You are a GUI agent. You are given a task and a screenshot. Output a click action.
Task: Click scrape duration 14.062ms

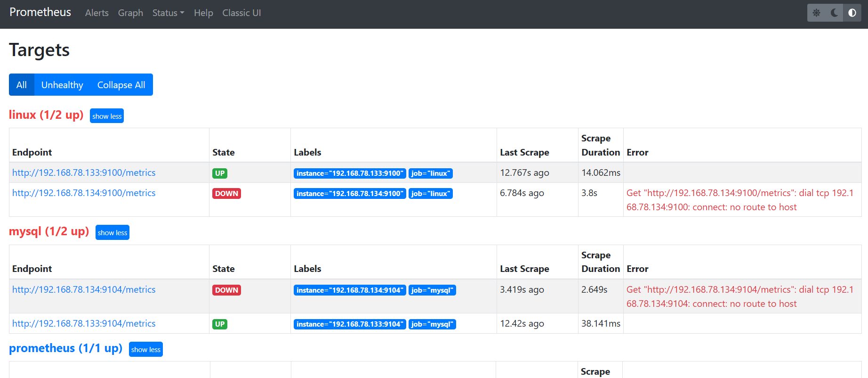[x=601, y=173]
